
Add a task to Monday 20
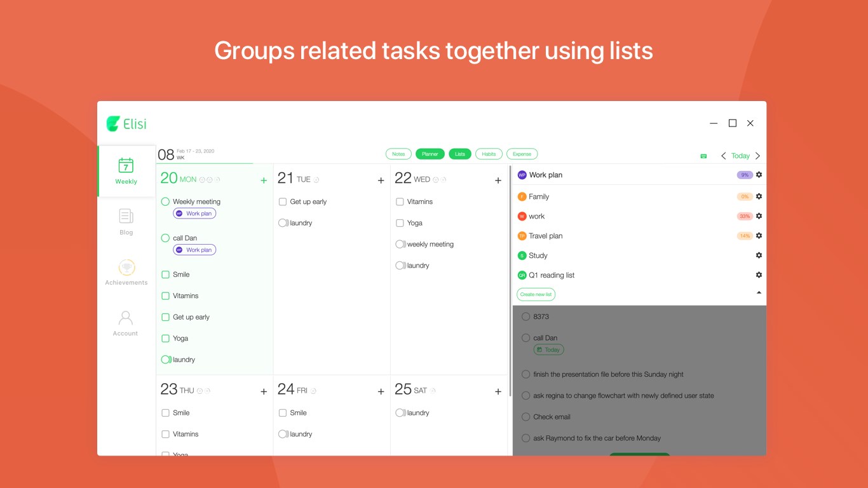pyautogui.click(x=264, y=180)
